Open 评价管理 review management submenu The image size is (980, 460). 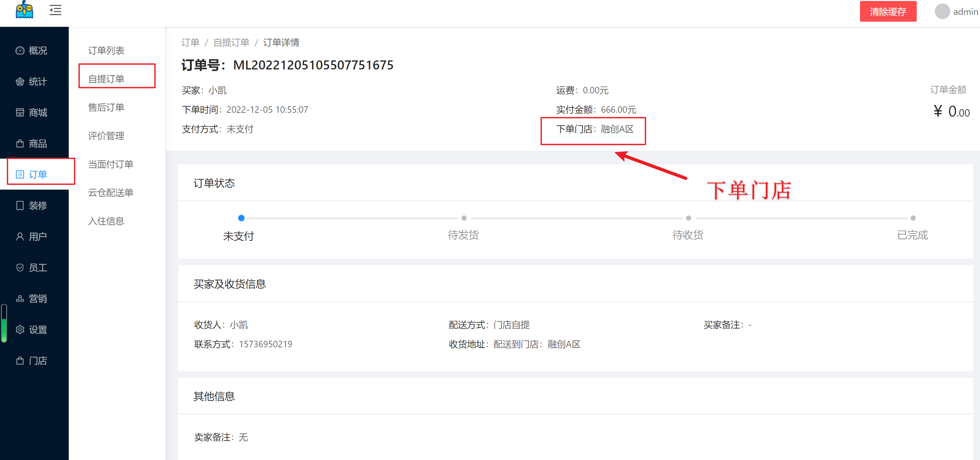[106, 136]
